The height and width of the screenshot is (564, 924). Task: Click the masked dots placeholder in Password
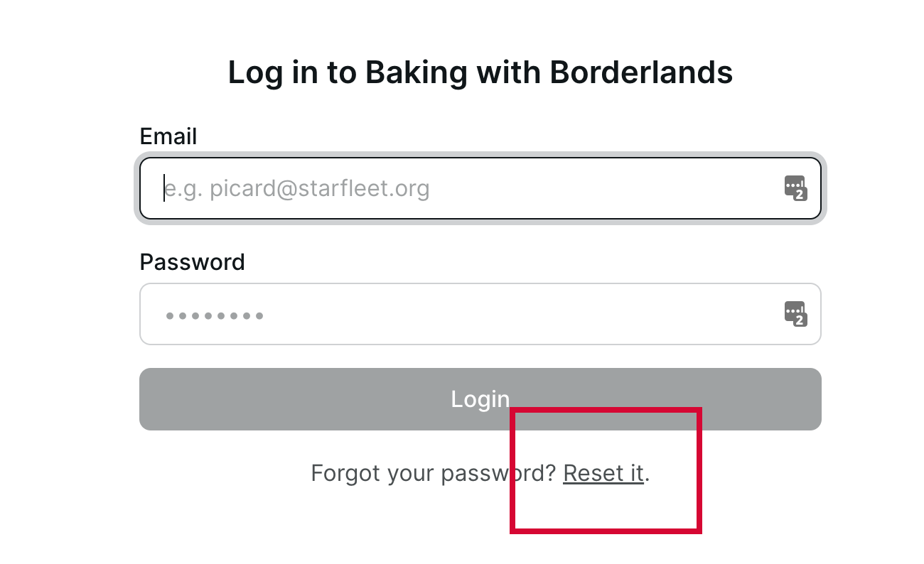(215, 315)
